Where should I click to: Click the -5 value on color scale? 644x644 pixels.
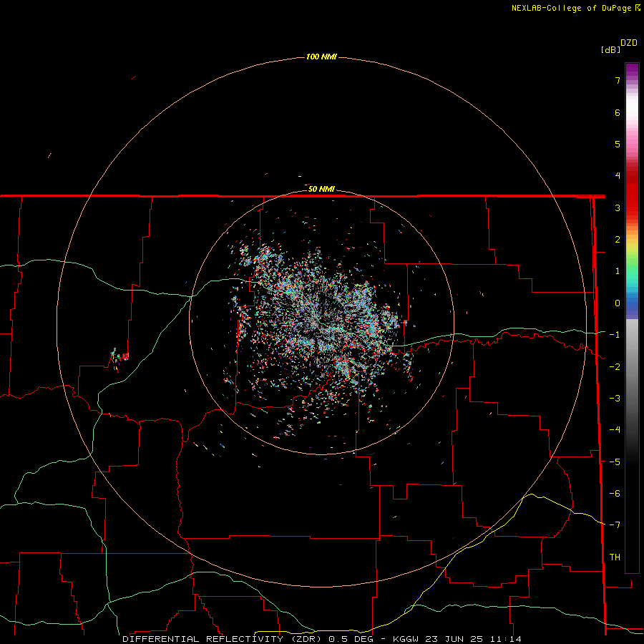click(615, 462)
